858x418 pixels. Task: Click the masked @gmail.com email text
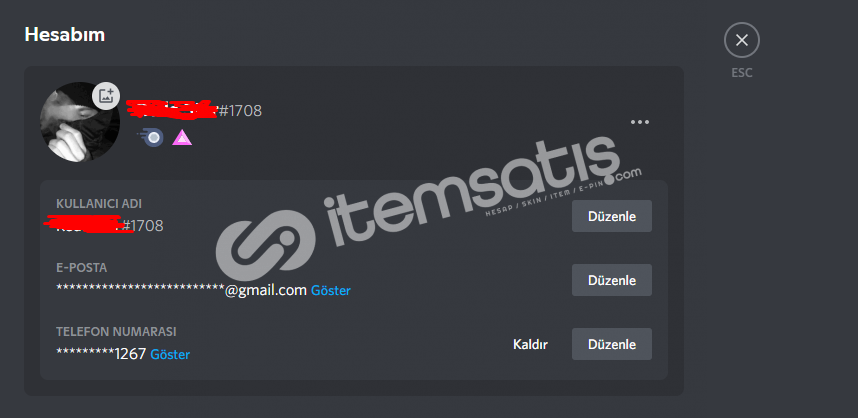[182, 290]
